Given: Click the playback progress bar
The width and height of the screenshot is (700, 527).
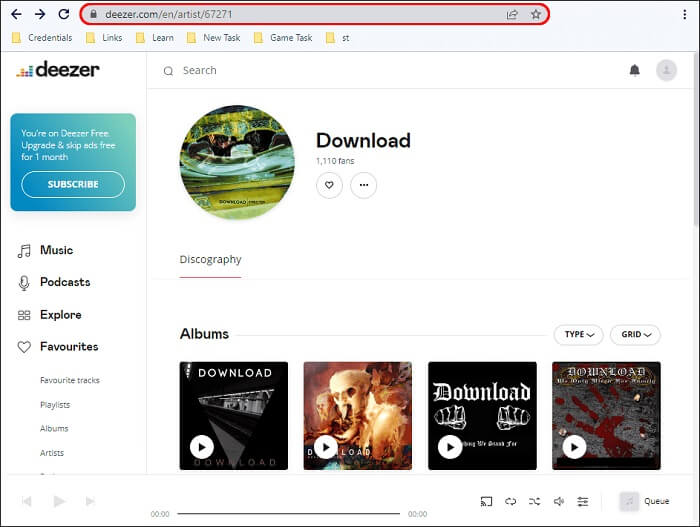Looking at the screenshot, I should pyautogui.click(x=290, y=514).
